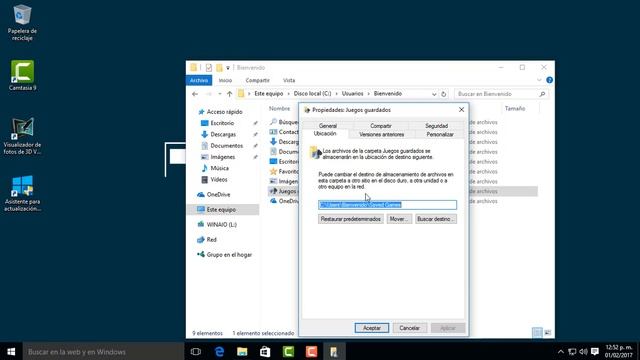Show hidden system tray icons

click(x=561, y=351)
